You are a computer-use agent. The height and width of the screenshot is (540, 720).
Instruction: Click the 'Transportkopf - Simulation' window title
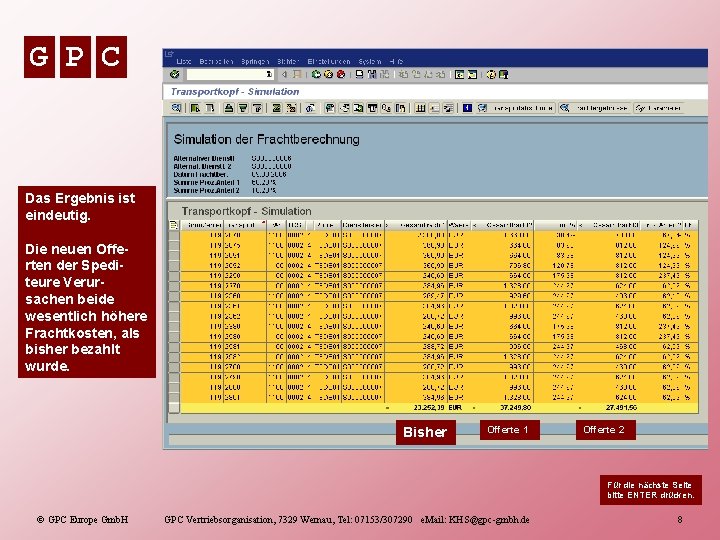(x=235, y=91)
